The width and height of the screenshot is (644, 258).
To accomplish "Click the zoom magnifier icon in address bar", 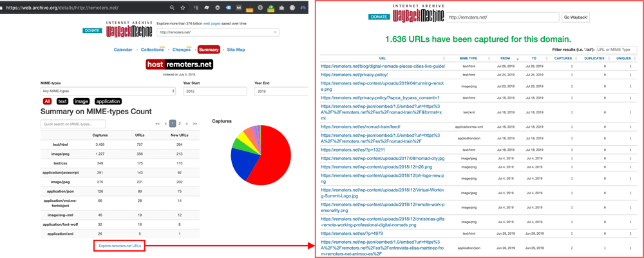I will 173,7.
